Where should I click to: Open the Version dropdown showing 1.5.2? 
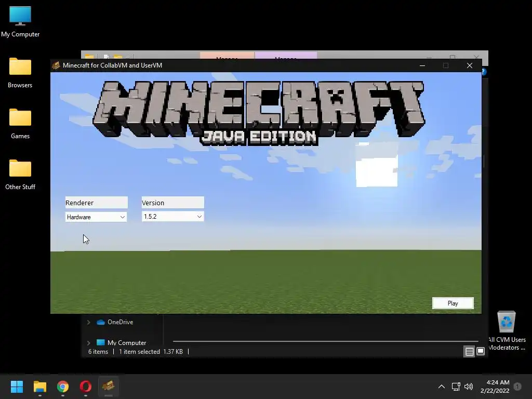pos(172,217)
